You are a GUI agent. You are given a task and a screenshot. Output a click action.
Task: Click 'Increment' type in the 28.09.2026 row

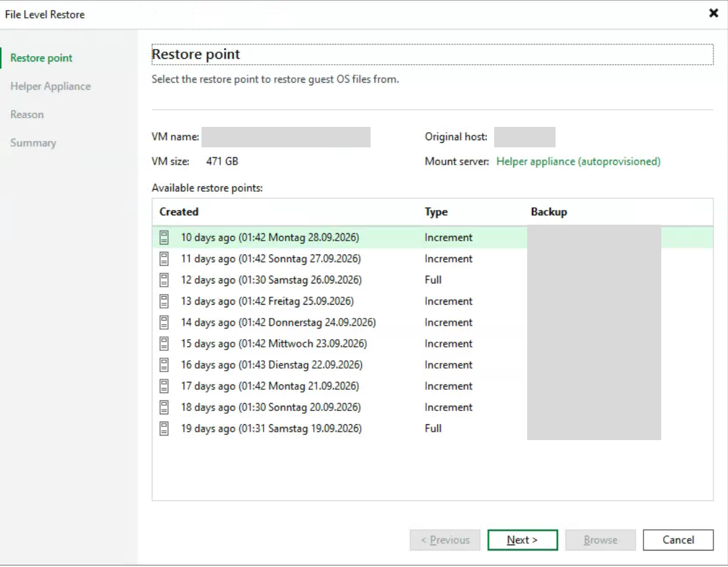click(449, 237)
